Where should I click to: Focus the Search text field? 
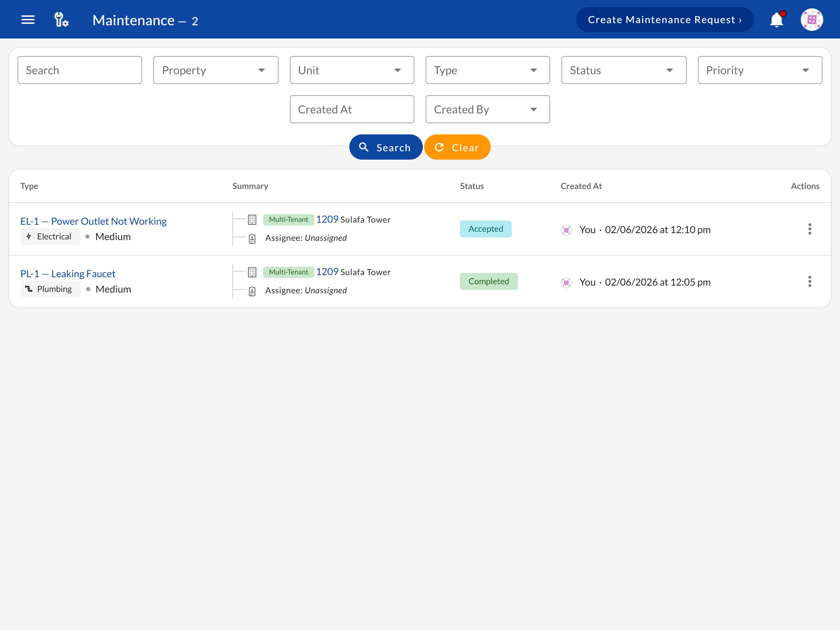(x=80, y=70)
